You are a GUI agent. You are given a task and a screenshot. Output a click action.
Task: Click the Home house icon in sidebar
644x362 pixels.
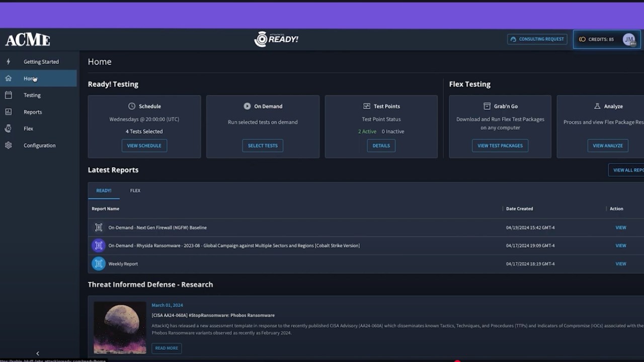coord(8,78)
